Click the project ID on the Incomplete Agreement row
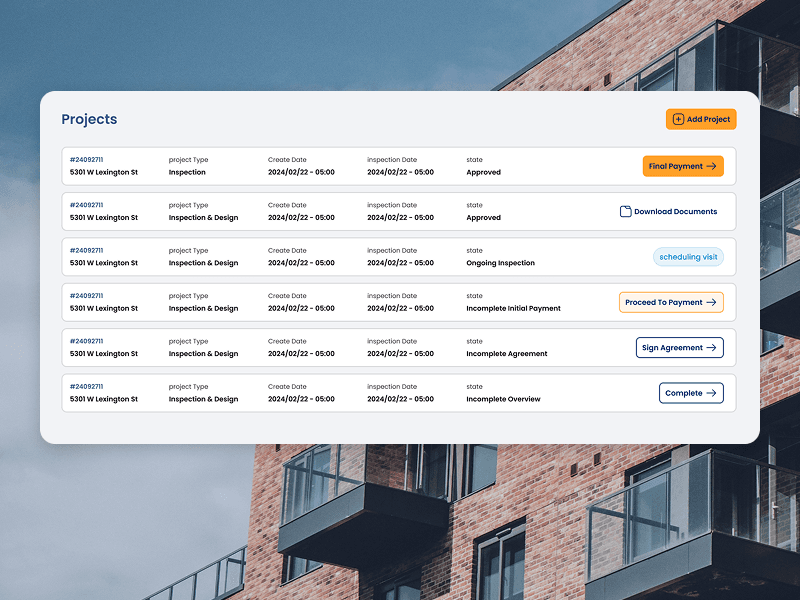The image size is (800, 600). click(85, 341)
